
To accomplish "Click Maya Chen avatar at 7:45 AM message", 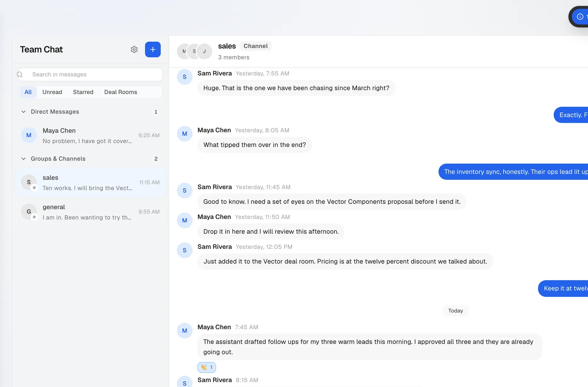I will [x=184, y=331].
